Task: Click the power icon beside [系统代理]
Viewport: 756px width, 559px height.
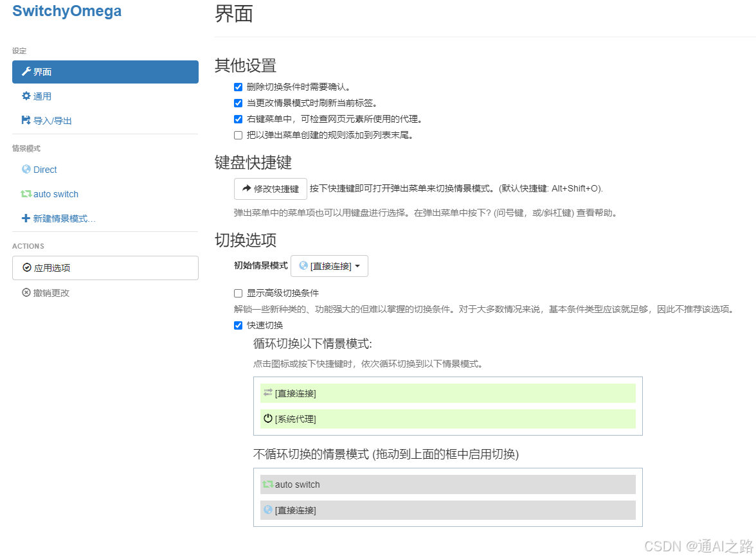Action: click(268, 418)
